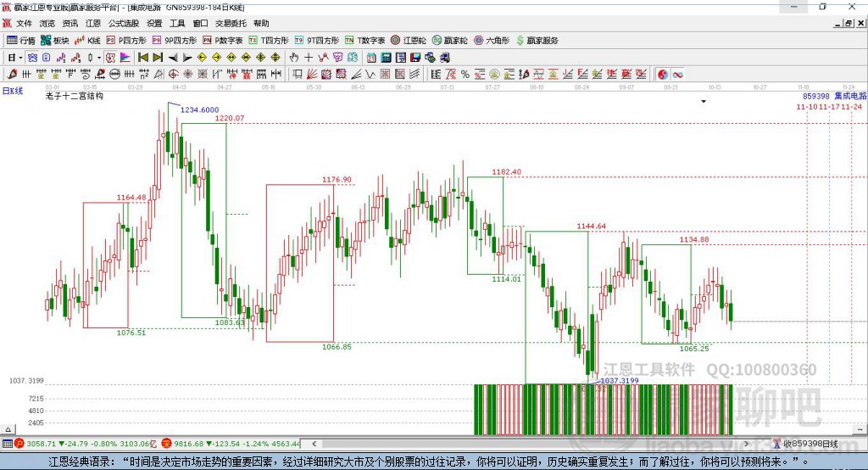Viewport: 868px width, 470px height.
Task: Click the Shanghai index status icon
Action: [x=19, y=444]
